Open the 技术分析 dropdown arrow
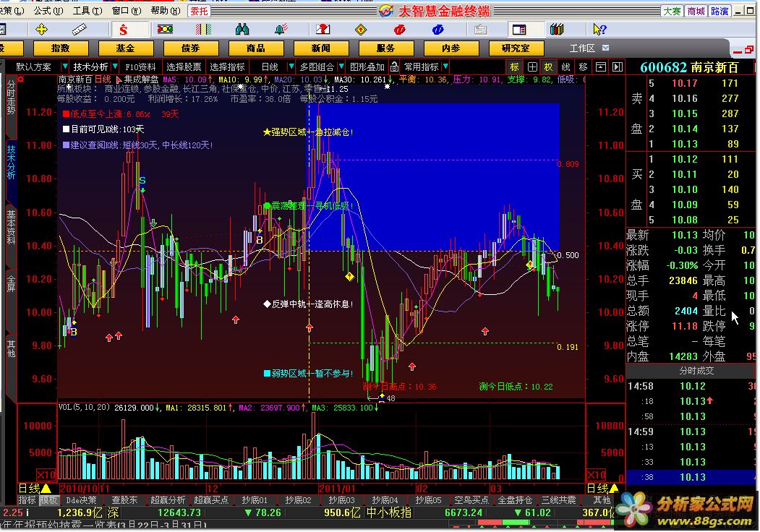Screen dimensions: 760x532 pos(115,66)
